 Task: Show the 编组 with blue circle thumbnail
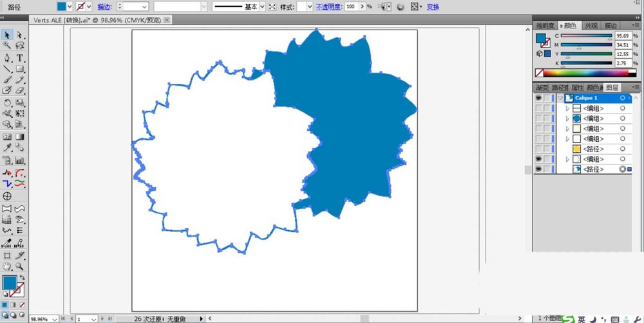tap(538, 119)
